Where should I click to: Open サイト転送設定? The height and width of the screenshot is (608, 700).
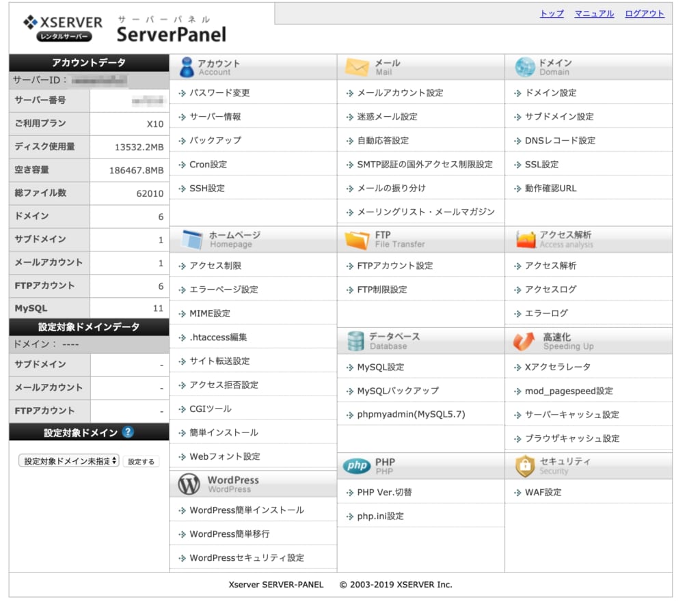coord(219,361)
